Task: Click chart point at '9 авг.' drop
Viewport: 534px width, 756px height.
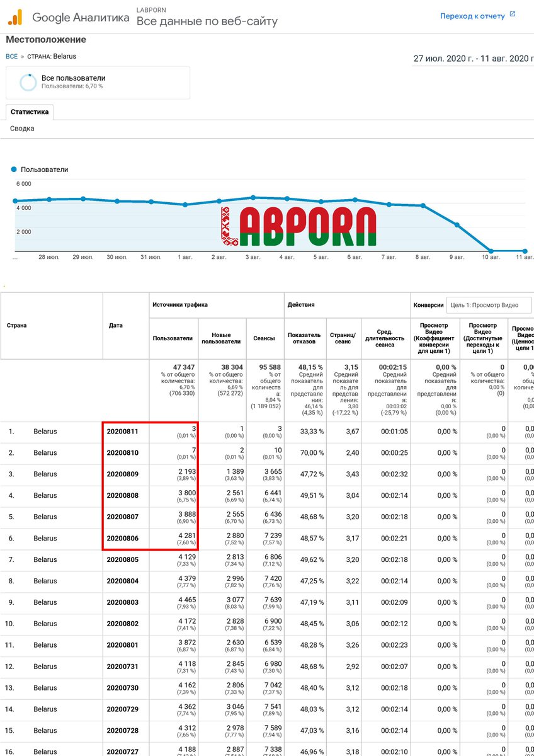Action: click(457, 224)
